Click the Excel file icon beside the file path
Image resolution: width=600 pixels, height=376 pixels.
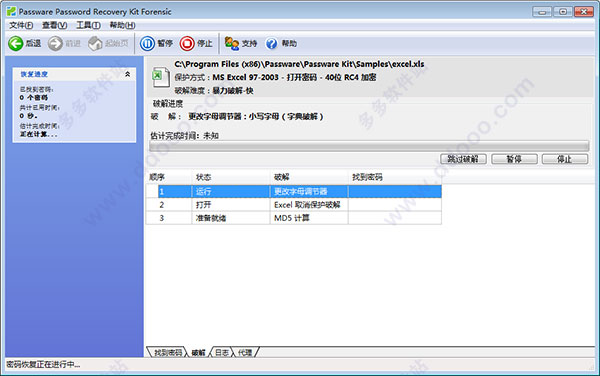161,77
